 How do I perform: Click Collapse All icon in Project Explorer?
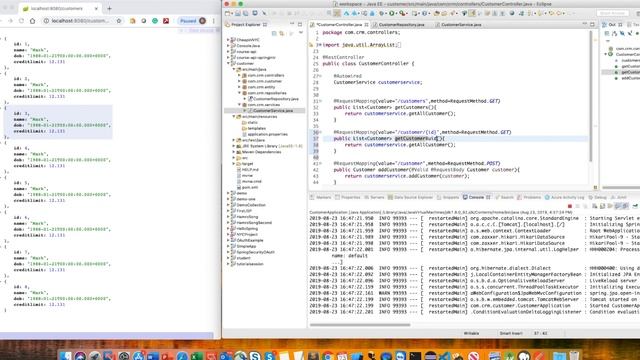click(x=274, y=33)
